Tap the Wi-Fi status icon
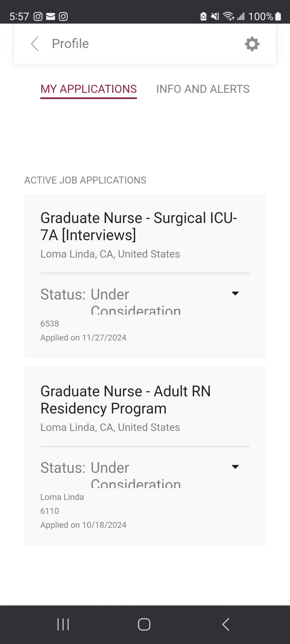 229,16
